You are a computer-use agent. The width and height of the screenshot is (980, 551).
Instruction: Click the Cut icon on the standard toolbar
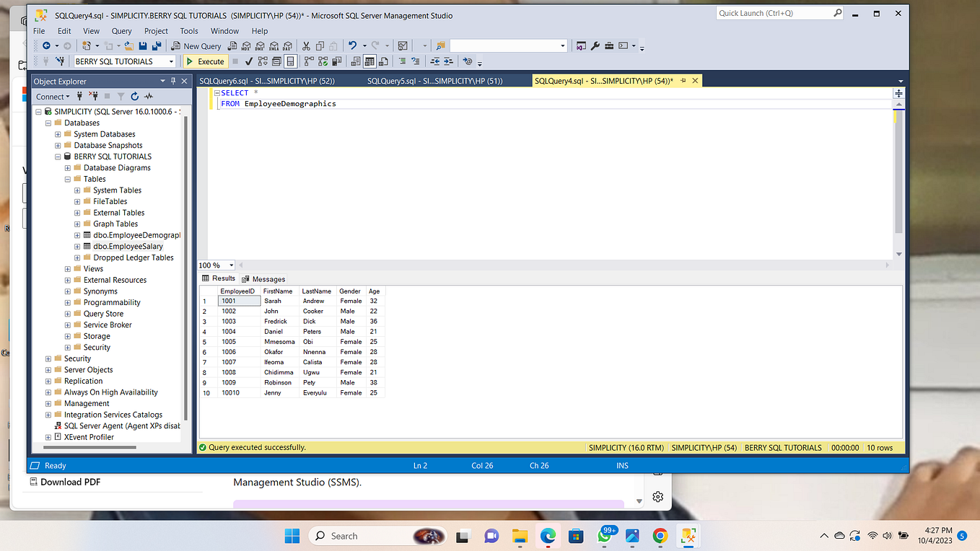tap(306, 45)
